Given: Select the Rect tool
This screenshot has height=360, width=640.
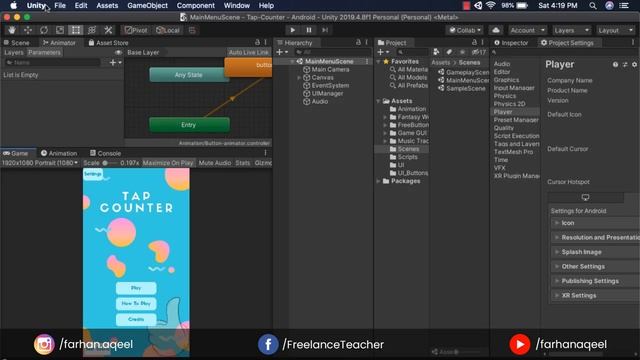Looking at the screenshot, I should 76,30.
